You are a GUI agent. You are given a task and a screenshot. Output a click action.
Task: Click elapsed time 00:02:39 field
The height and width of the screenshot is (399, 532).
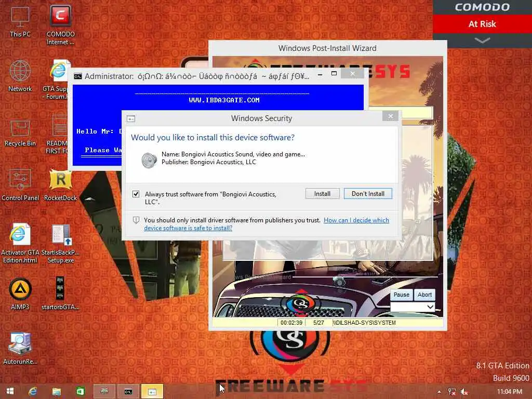coord(291,323)
